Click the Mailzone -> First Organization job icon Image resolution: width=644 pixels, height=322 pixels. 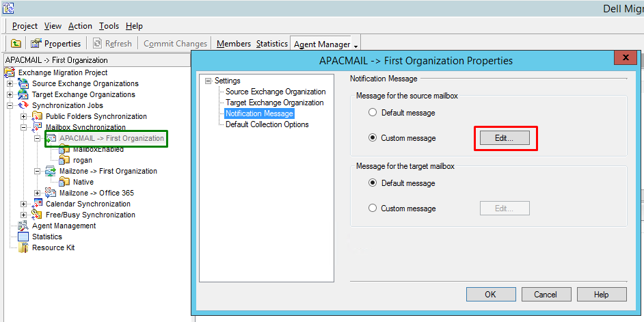(51, 172)
